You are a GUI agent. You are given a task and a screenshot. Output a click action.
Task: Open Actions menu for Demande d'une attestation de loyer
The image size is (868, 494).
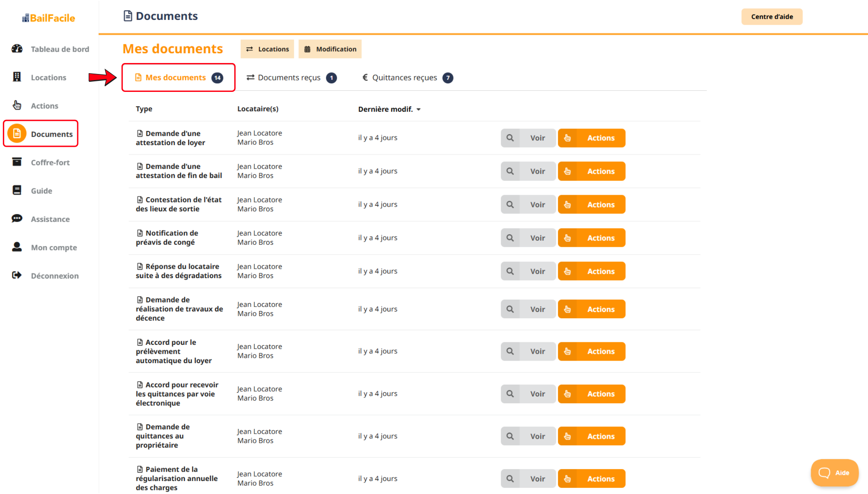(591, 138)
